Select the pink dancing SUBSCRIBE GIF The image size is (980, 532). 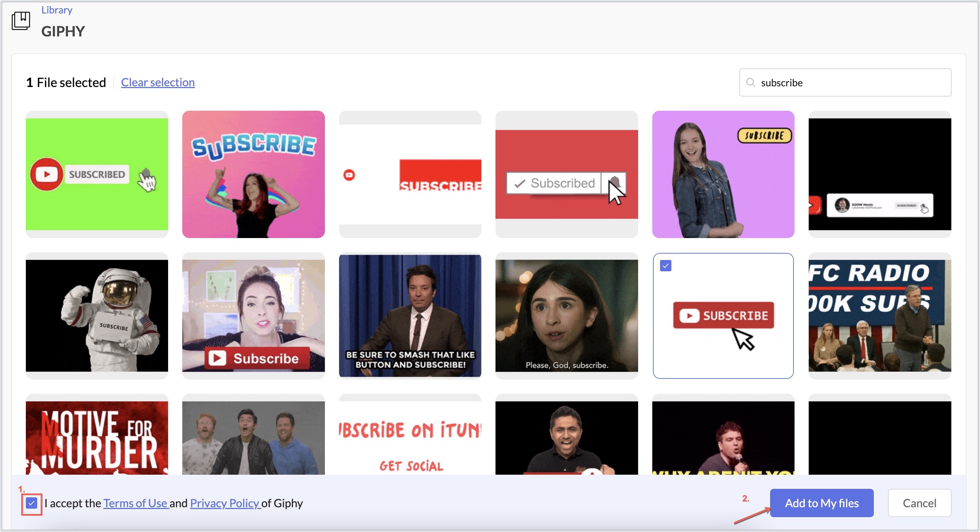[253, 174]
